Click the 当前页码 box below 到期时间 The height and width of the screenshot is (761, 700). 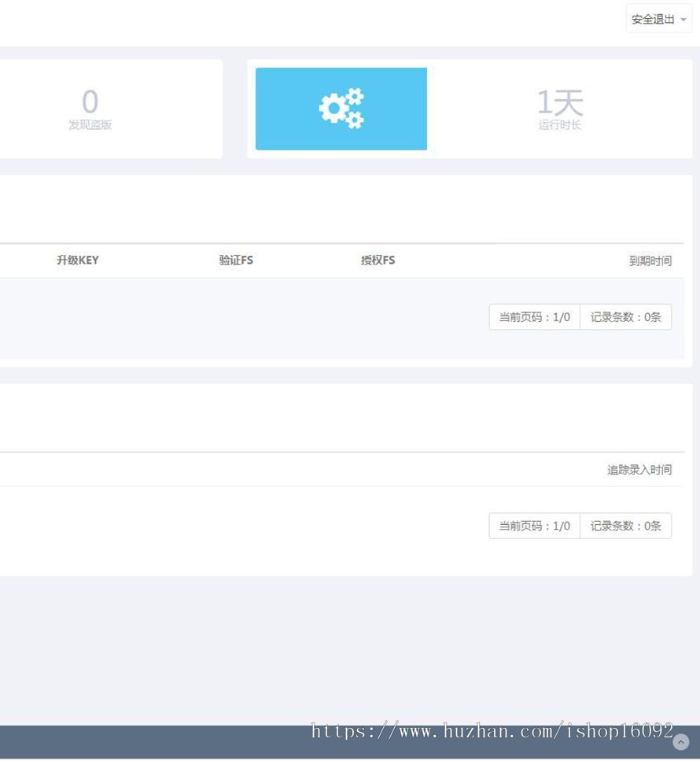coord(535,317)
